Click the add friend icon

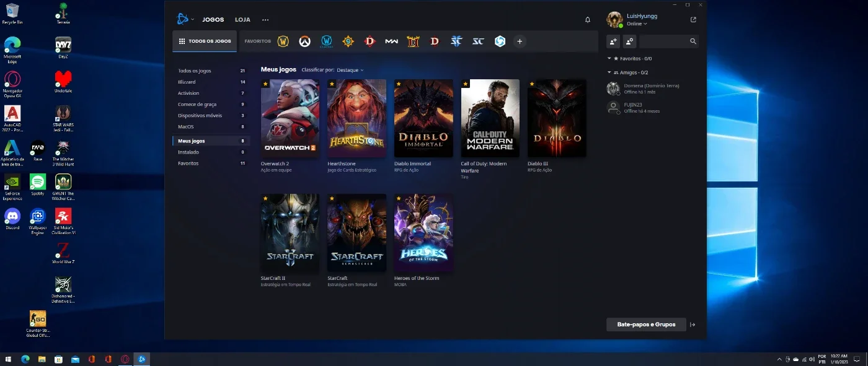[613, 41]
